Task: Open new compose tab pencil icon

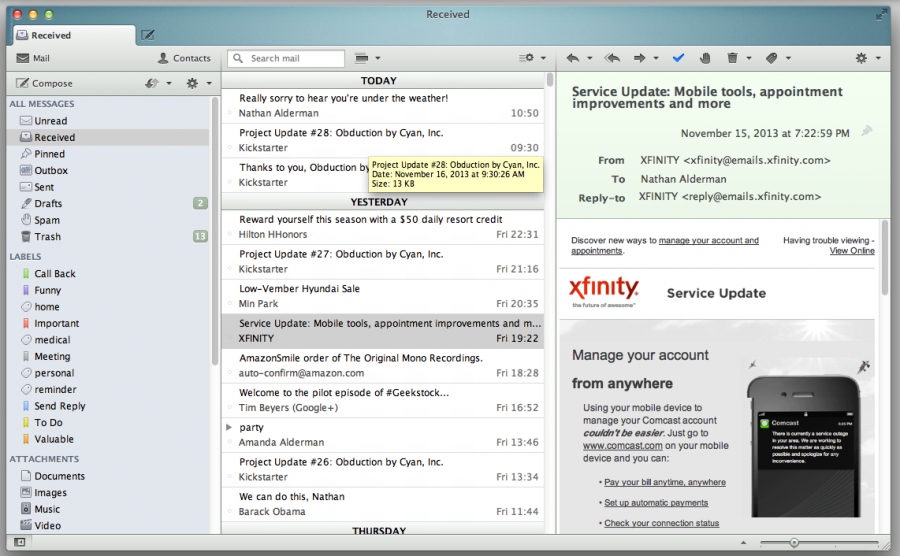Action: 148,35
